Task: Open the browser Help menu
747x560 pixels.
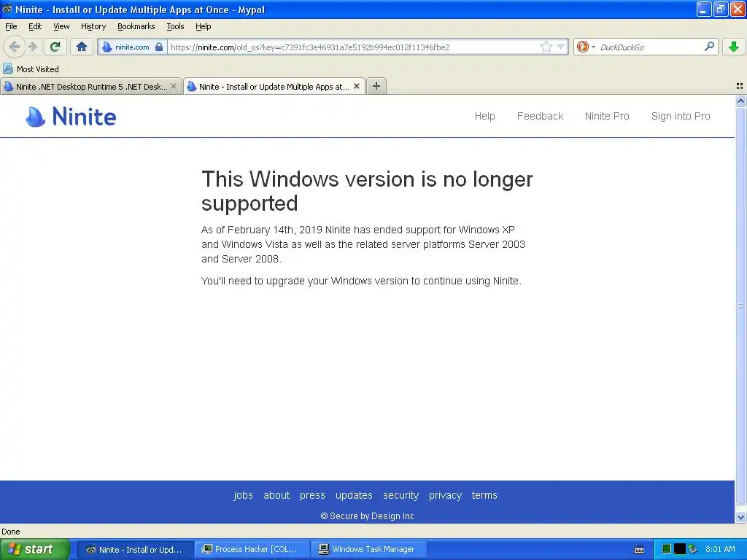Action: 204,26
